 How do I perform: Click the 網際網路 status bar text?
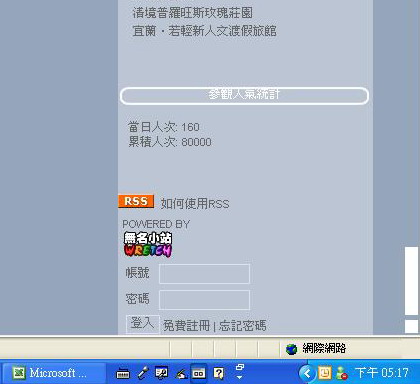(x=324, y=349)
